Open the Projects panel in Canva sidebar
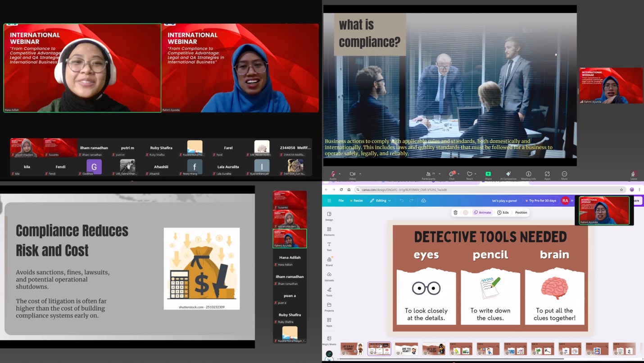This screenshot has height=363, width=644. (x=329, y=307)
